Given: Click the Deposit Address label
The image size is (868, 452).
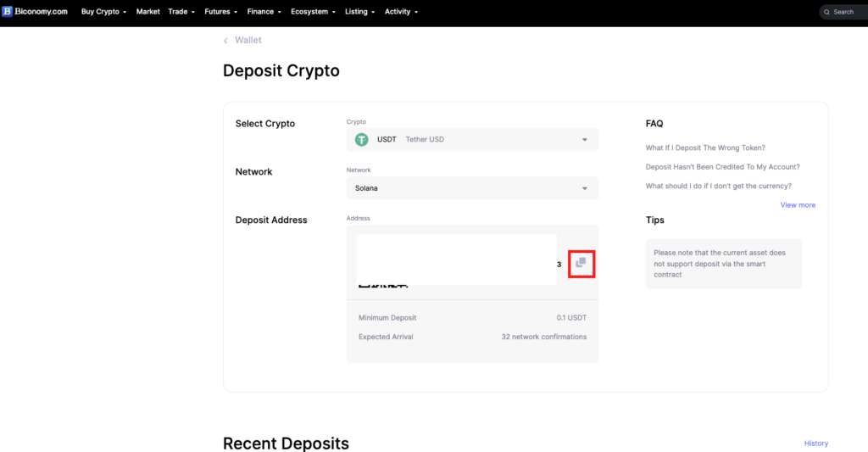Looking at the screenshot, I should (271, 220).
